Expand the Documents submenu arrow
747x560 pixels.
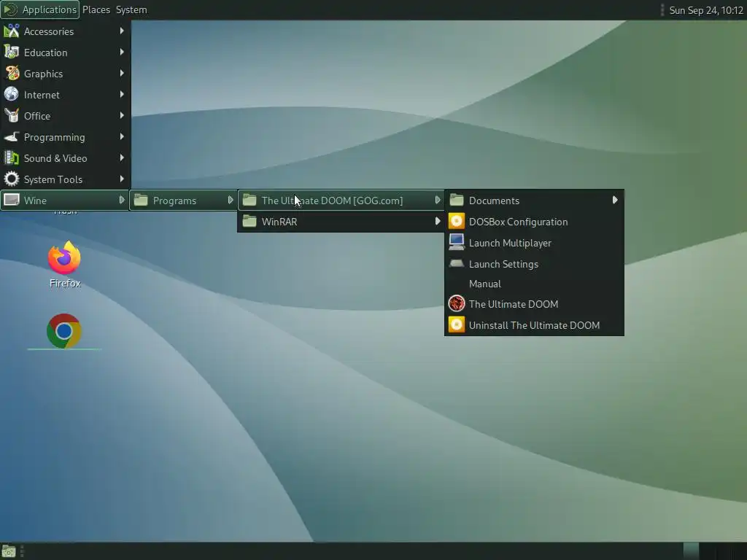(615, 200)
